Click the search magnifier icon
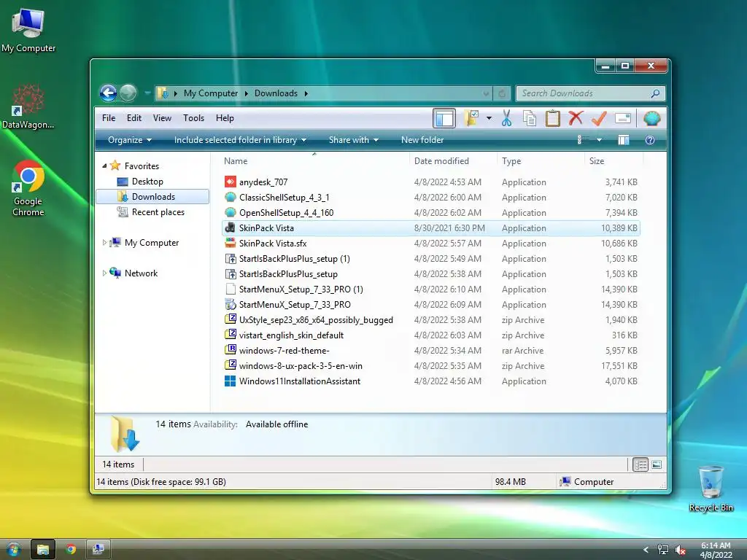This screenshot has width=747, height=560. pos(656,93)
